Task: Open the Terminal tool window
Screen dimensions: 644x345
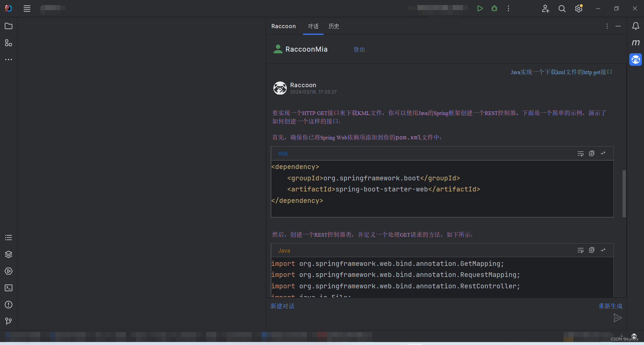Action: (9, 288)
